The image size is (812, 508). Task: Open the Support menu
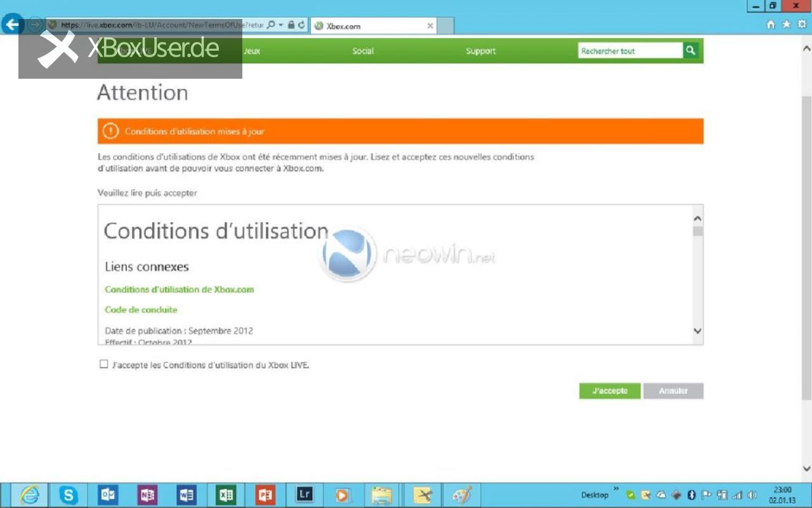coord(481,51)
